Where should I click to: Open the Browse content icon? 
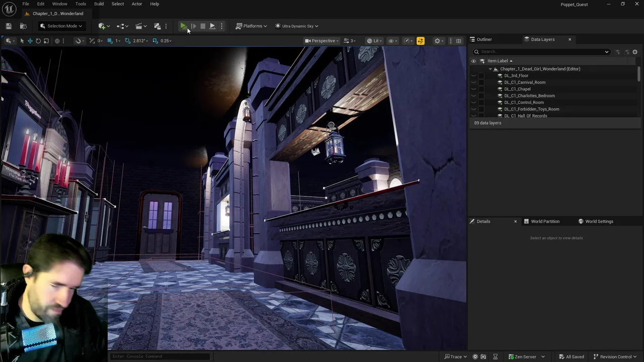coord(23,26)
